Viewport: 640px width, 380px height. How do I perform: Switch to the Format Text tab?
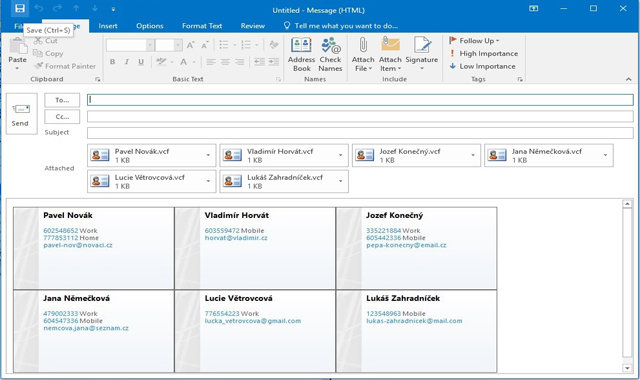coord(202,26)
